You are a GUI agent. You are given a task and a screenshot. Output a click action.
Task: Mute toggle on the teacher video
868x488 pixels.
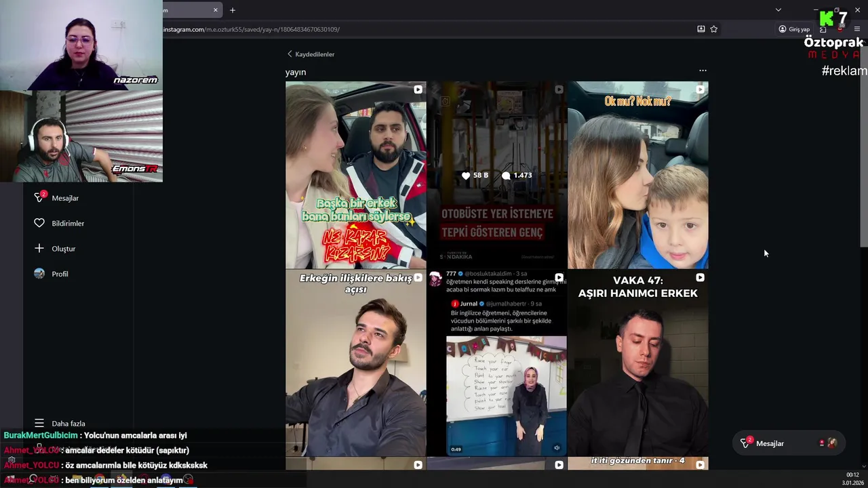point(557,447)
